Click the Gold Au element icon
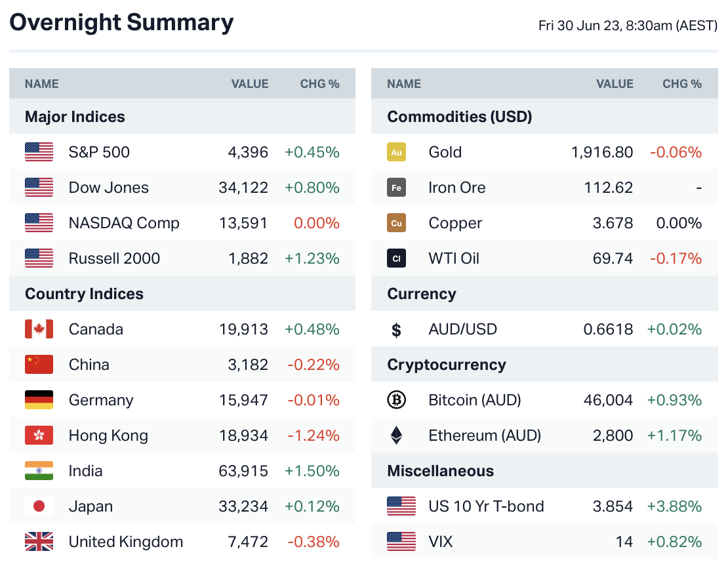This screenshot has height=568, width=728. coord(396,152)
